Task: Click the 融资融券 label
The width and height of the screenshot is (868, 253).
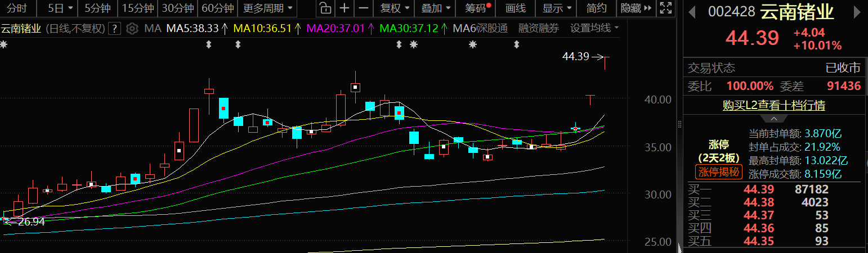Action: [x=538, y=29]
